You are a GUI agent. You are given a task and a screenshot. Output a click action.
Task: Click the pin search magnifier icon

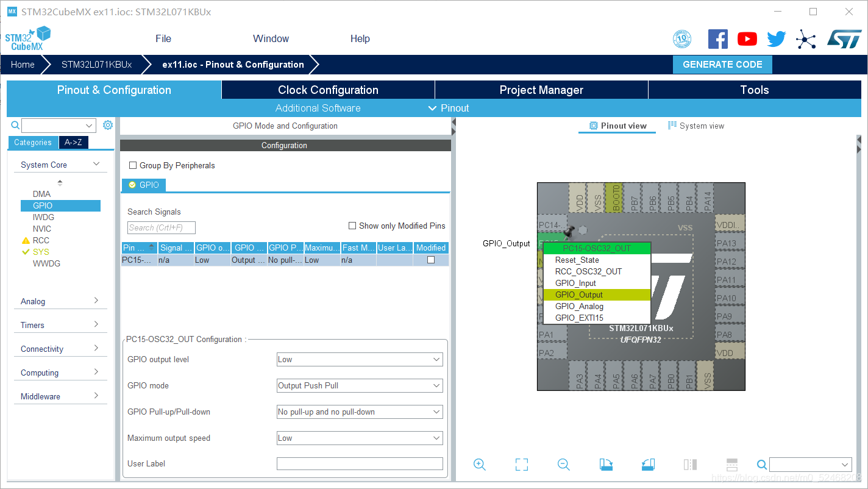click(x=762, y=465)
